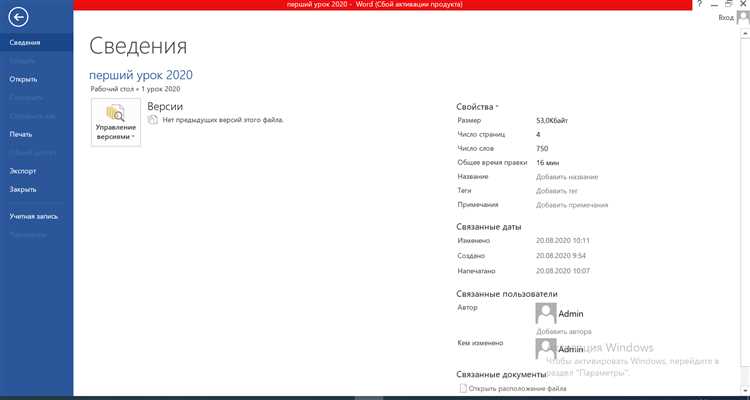Click the file path 'Рабочий стол » 1 урок 2020'
Screen dimensions: 750x400
click(x=135, y=89)
